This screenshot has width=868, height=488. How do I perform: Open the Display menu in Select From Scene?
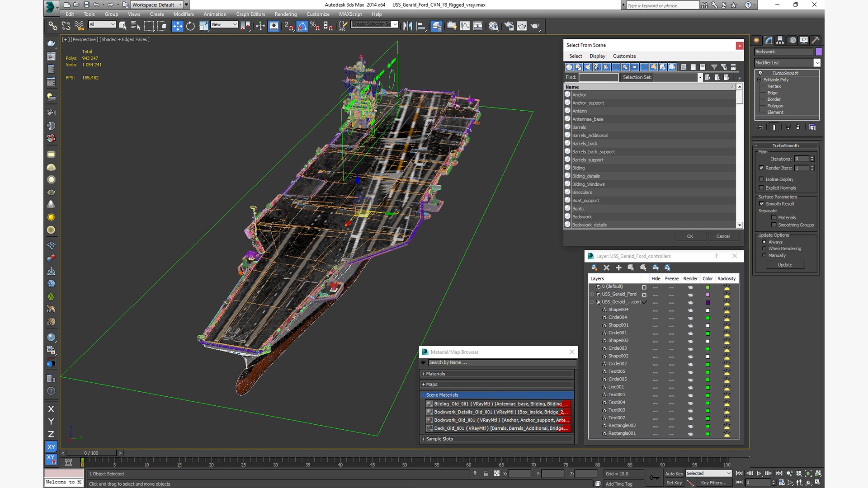(x=597, y=56)
